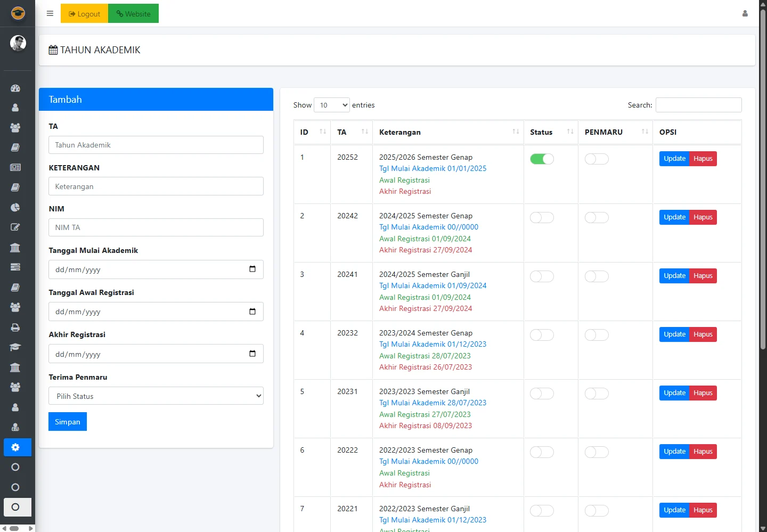Open the Tanggal Mulai Akademik date picker
767x532 pixels.
click(x=252, y=269)
